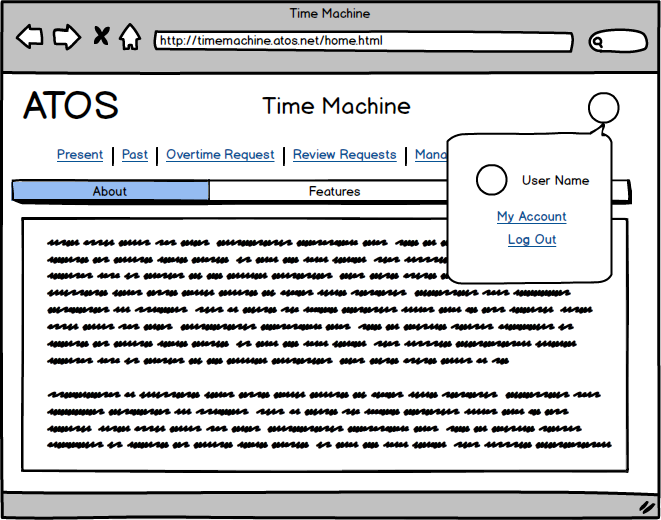
Task: Click the User Name label in popup
Action: [555, 181]
